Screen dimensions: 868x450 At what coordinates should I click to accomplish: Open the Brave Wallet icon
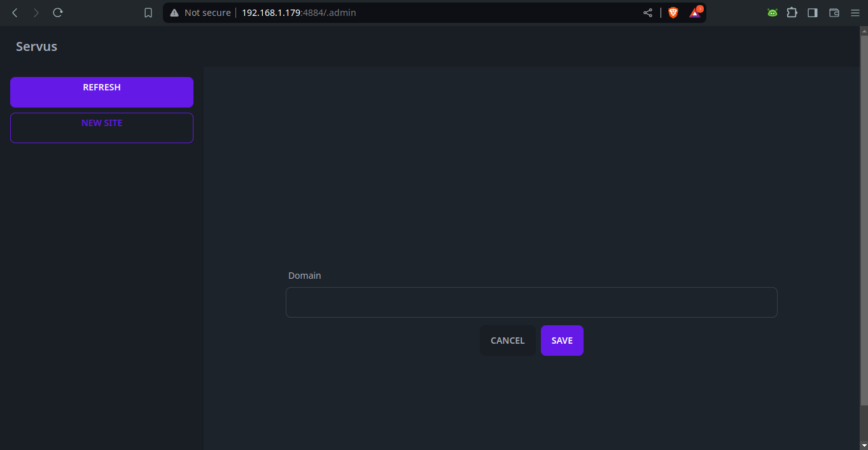[x=834, y=13]
